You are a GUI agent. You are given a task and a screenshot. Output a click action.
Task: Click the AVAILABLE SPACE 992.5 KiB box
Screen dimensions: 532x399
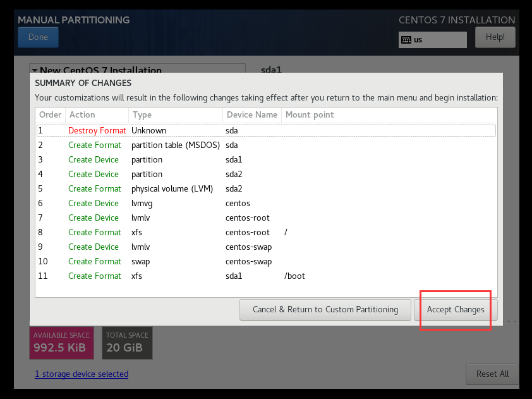(x=61, y=343)
